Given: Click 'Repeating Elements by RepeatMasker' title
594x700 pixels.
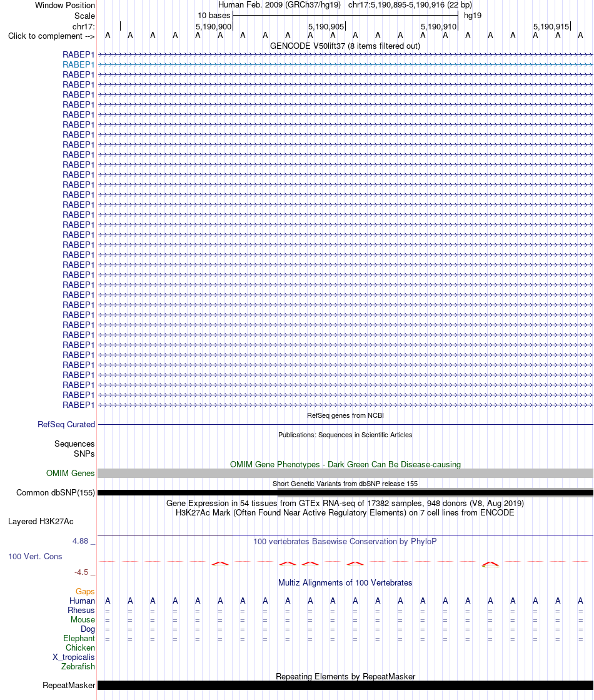Looking at the screenshot, I should [x=345, y=676].
